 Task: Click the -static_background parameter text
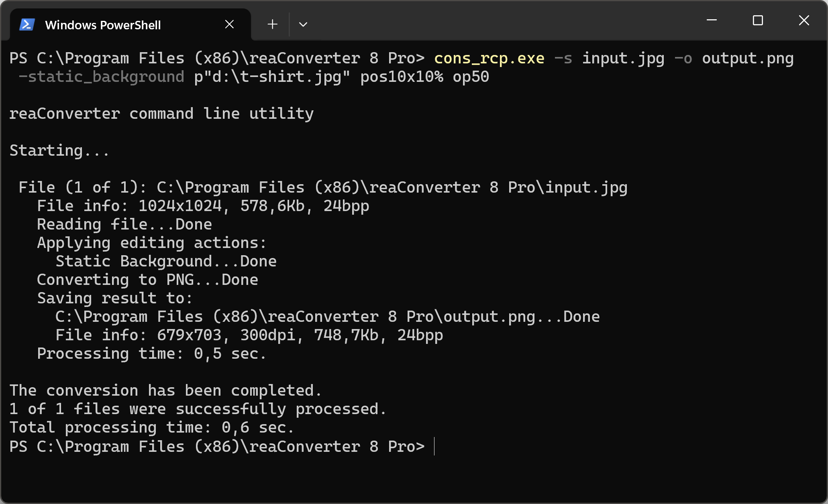tap(101, 77)
